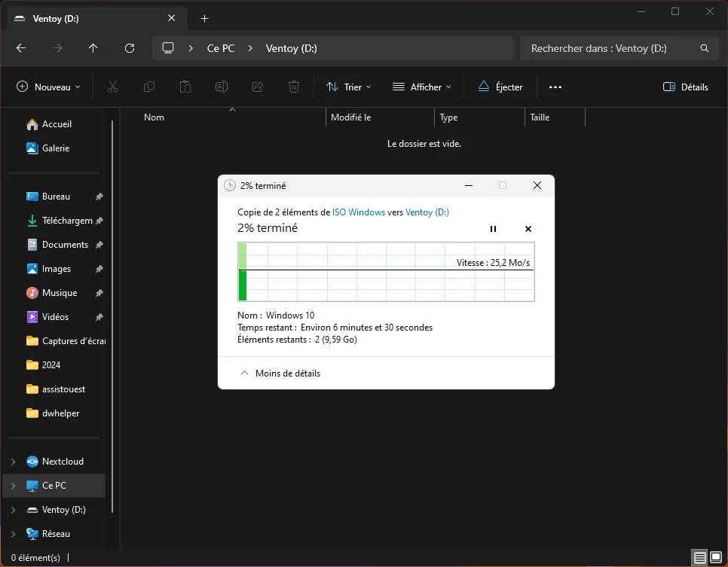Viewport: 728px width, 567px height.
Task: Click the sidebar navigation pane scrollbar
Action: click(112, 316)
